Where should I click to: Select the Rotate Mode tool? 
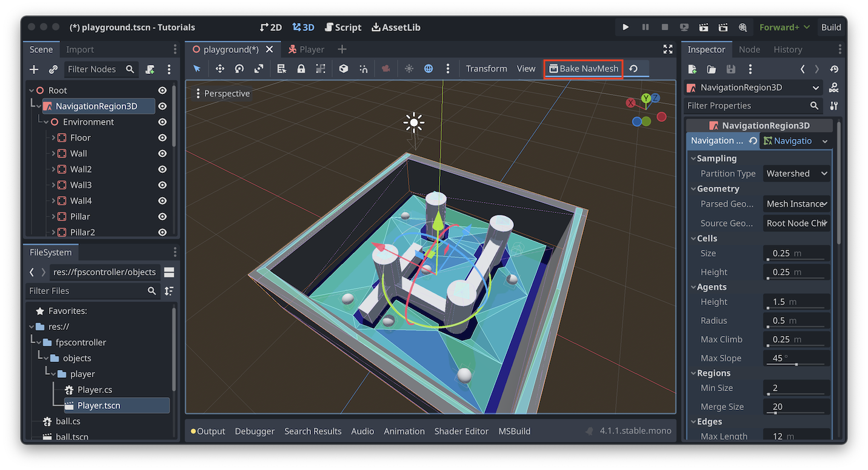[x=239, y=69]
